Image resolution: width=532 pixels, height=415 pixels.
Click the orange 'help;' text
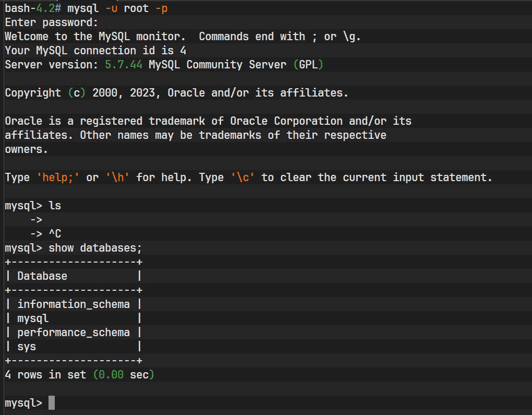click(58, 177)
